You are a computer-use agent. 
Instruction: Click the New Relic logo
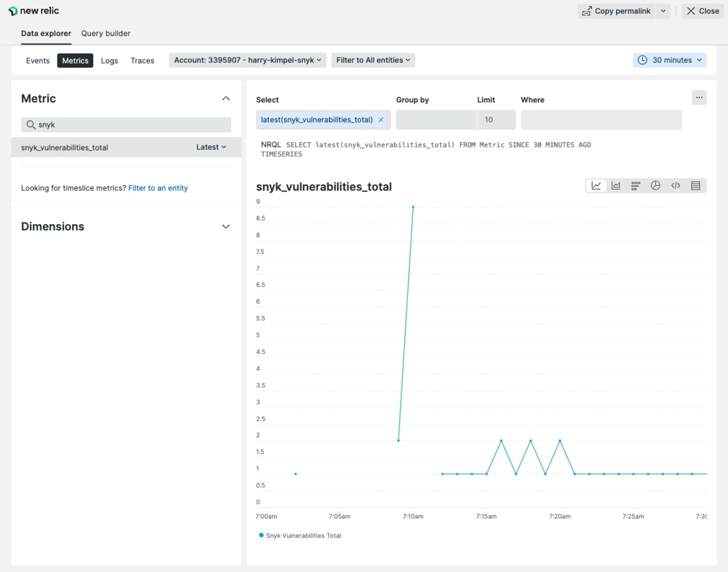pos(34,11)
